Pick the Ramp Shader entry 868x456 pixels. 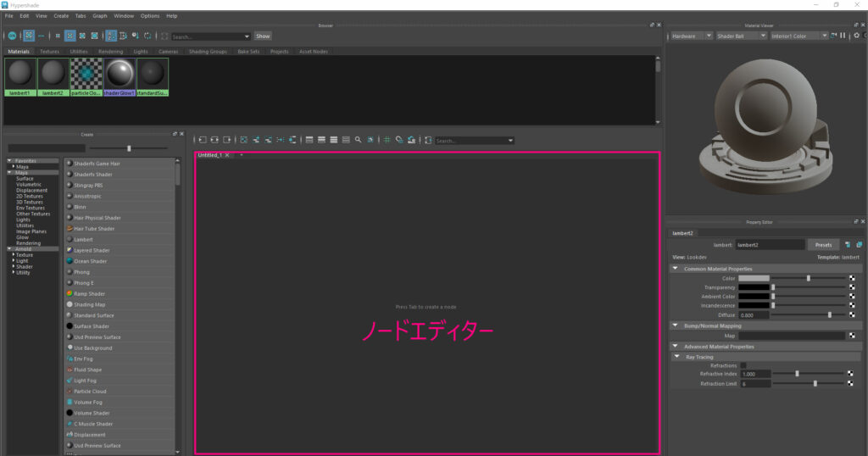tap(120, 294)
